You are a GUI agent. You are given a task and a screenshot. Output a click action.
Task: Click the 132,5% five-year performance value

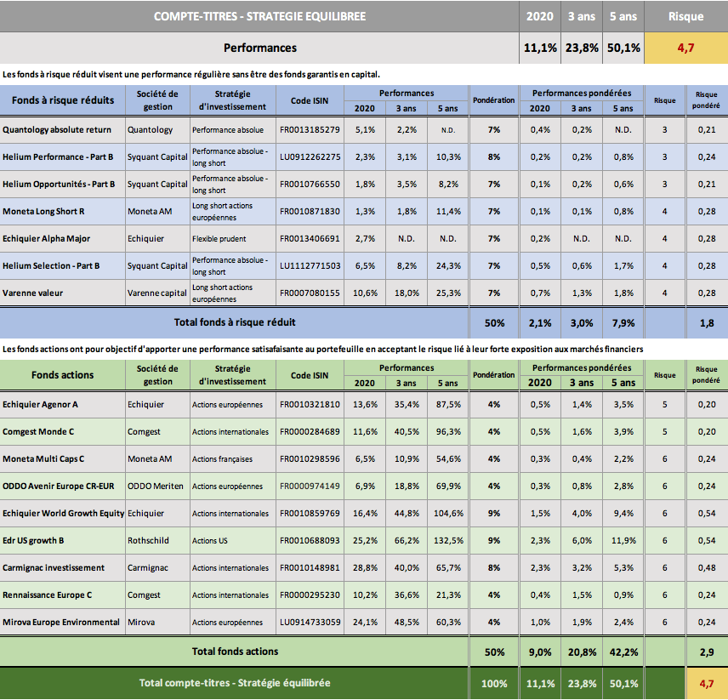pyautogui.click(x=447, y=541)
